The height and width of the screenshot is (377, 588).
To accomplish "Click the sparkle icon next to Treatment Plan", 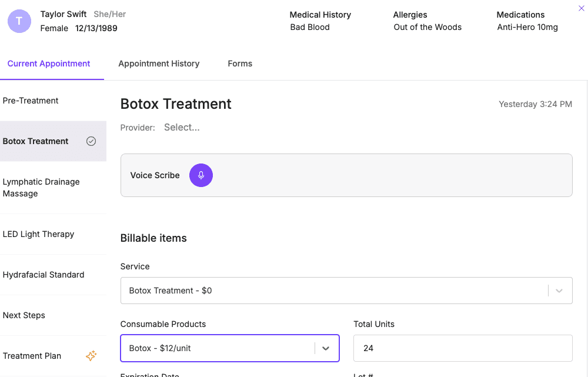I will point(91,355).
